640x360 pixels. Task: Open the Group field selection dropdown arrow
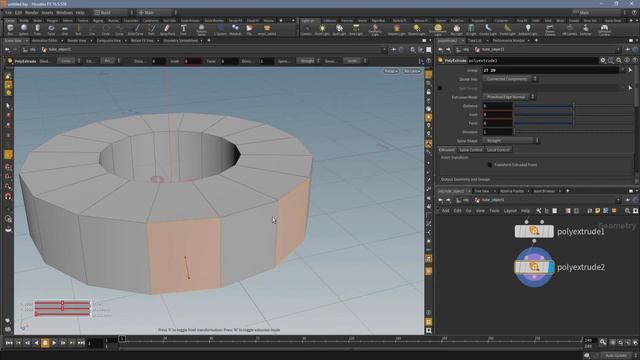[623, 70]
